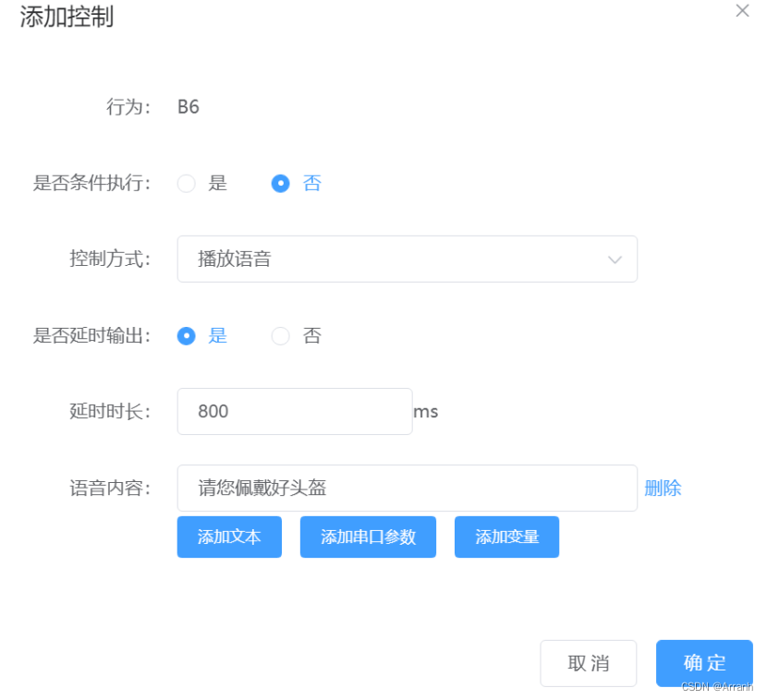Click the dropdown chevron beside 播放语音
The image size is (767, 700).
(615, 259)
